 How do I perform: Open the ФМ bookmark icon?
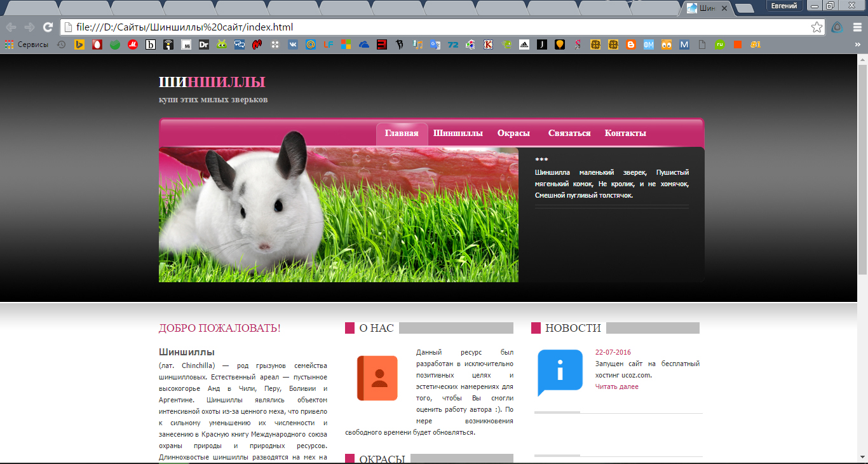point(649,44)
